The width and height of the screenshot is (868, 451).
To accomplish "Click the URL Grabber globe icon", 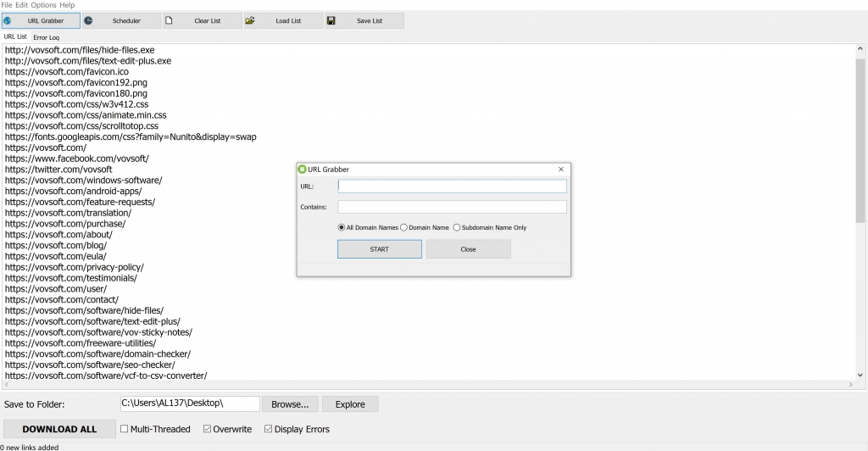I will (x=7, y=21).
